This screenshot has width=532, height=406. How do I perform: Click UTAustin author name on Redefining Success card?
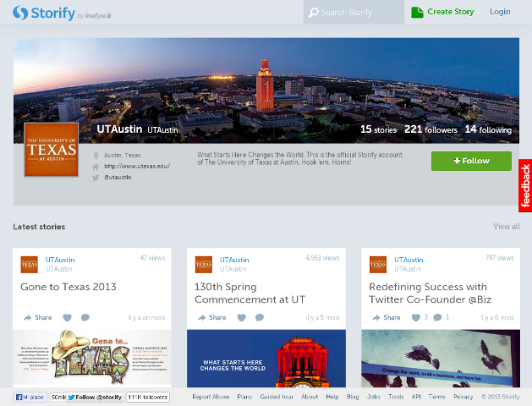click(x=409, y=260)
